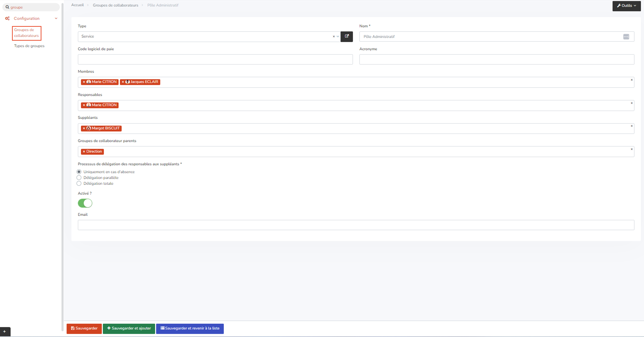The image size is (644, 337).
Task: Select Uniquement en cas d'absence radio
Action: (x=79, y=172)
